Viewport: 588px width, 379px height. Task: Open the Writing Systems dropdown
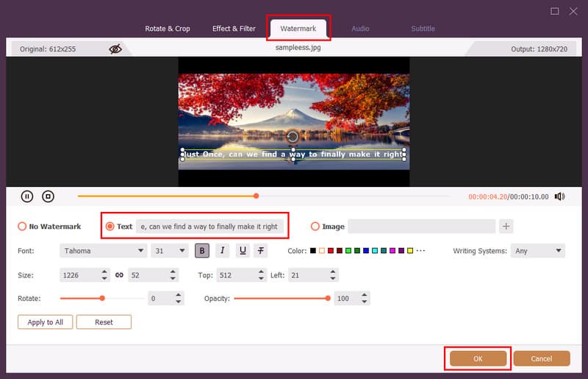click(x=538, y=251)
